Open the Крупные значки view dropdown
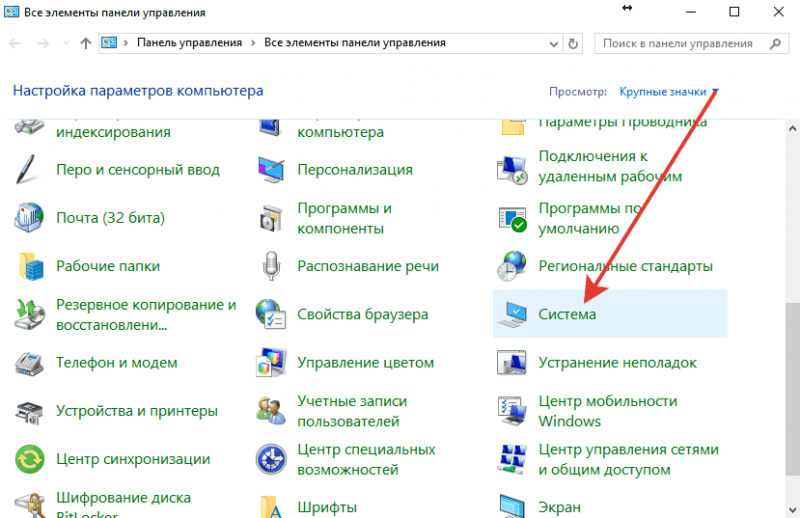The image size is (800, 518). click(x=668, y=92)
